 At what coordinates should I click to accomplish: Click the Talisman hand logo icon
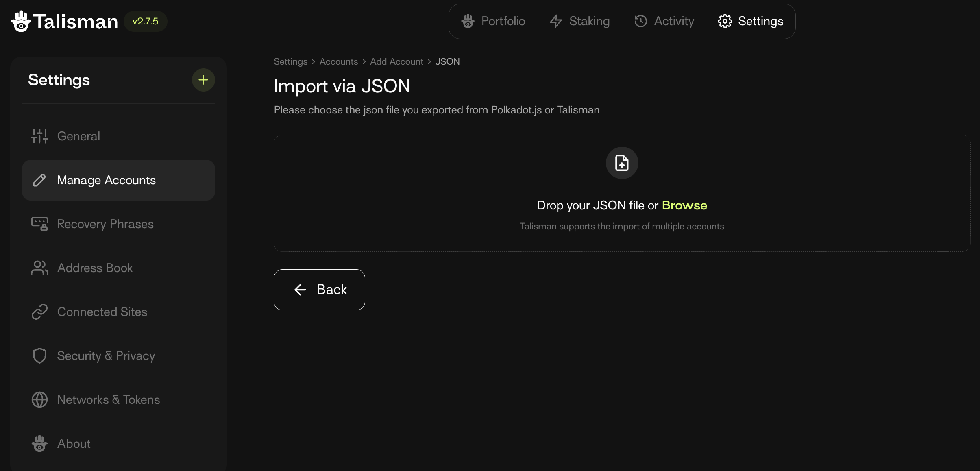[21, 22]
